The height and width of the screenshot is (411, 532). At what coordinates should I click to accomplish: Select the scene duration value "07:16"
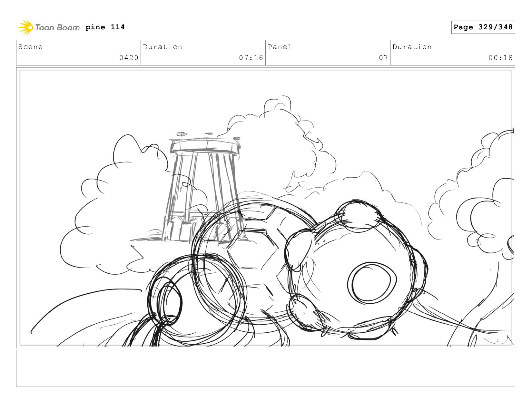pos(251,58)
